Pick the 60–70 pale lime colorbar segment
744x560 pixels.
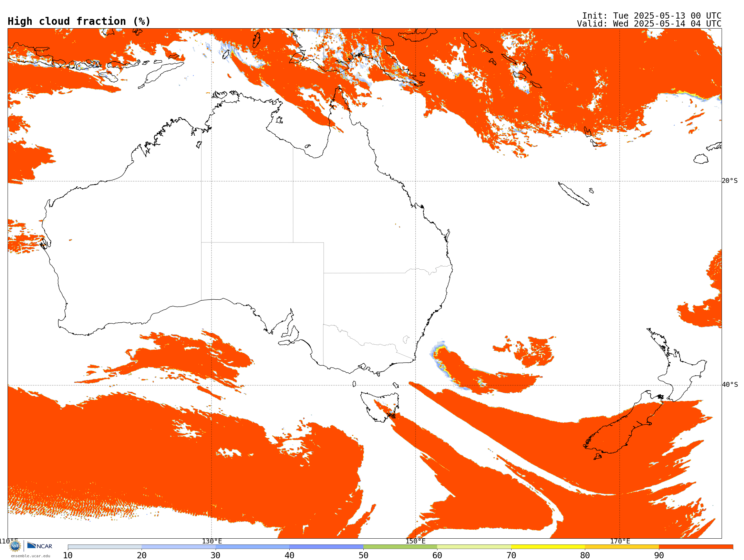tap(474, 547)
